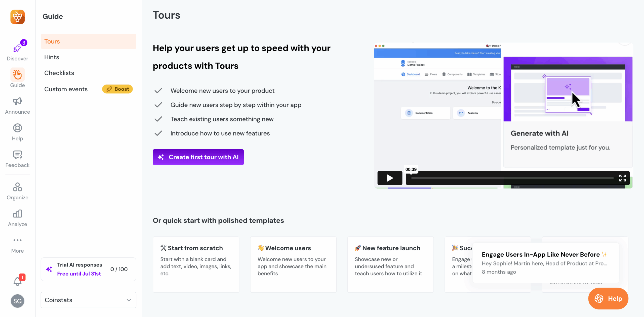Click the video progress bar
This screenshot has width=644, height=317.
coord(512,178)
